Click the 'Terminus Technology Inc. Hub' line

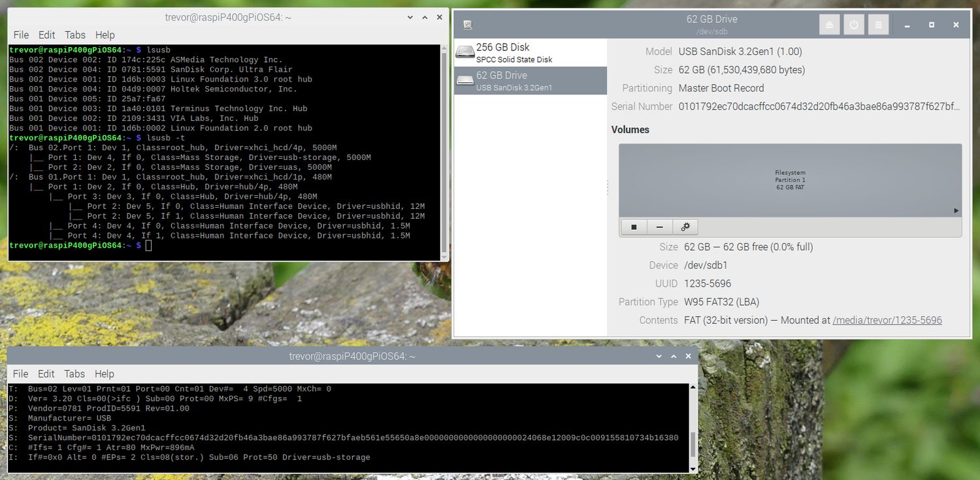[x=158, y=108]
